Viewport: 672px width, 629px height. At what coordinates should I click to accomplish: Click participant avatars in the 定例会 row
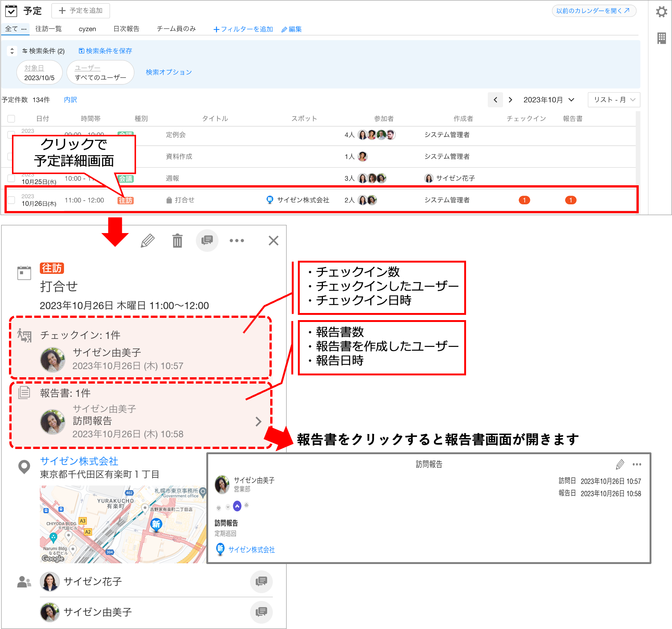pyautogui.click(x=376, y=134)
